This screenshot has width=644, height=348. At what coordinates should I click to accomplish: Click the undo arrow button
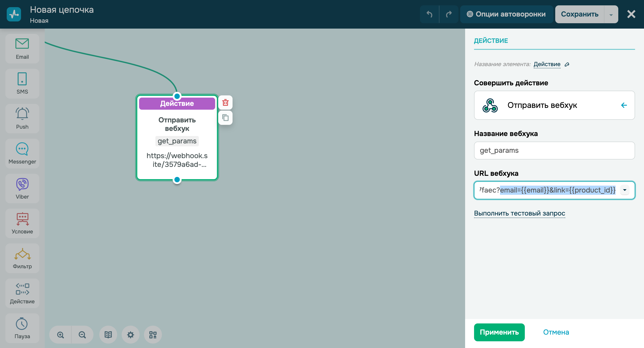click(x=430, y=14)
